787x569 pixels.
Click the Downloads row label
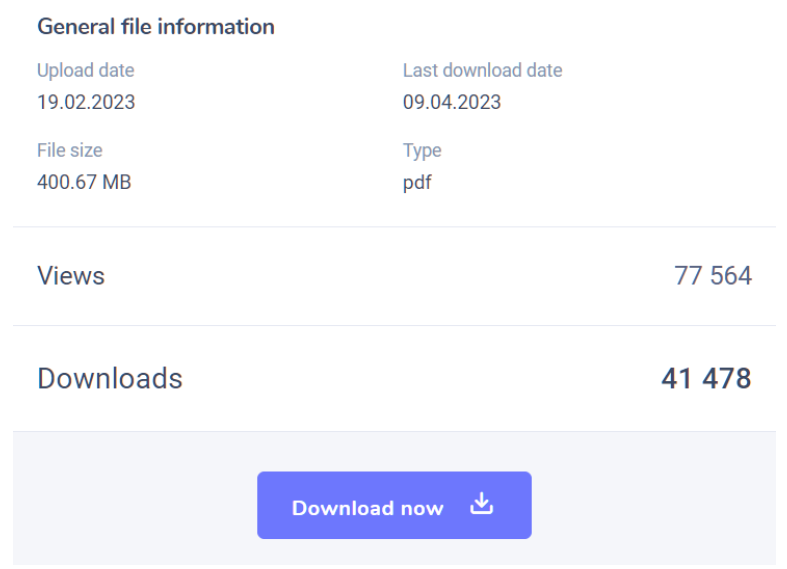(x=110, y=378)
